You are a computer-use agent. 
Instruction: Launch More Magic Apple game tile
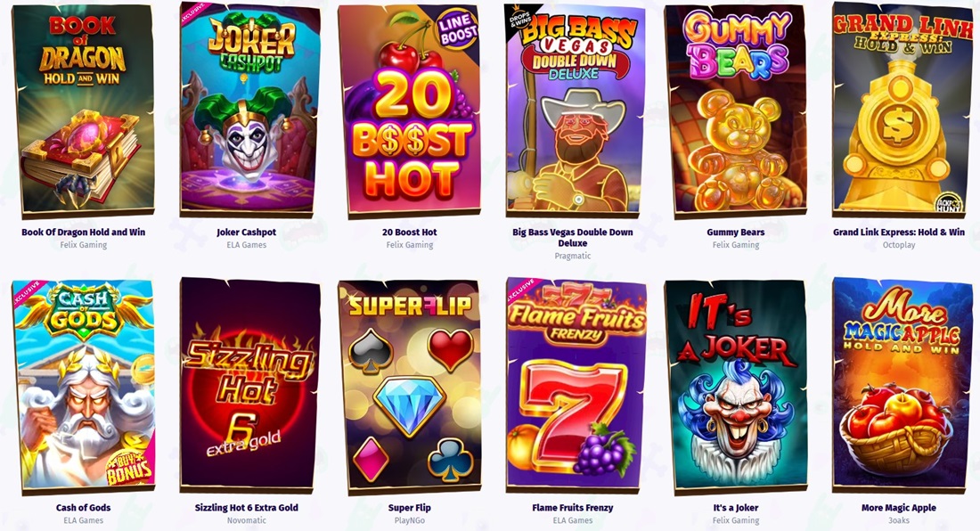pyautogui.click(x=902, y=386)
